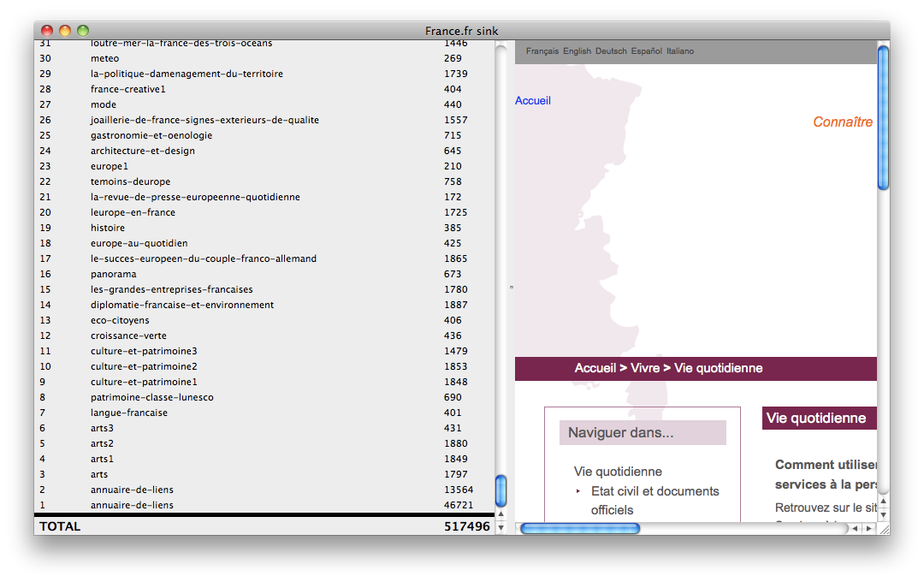Click the horizontal scrollbar thumb
The height and width of the screenshot is (582, 924).
click(580, 528)
